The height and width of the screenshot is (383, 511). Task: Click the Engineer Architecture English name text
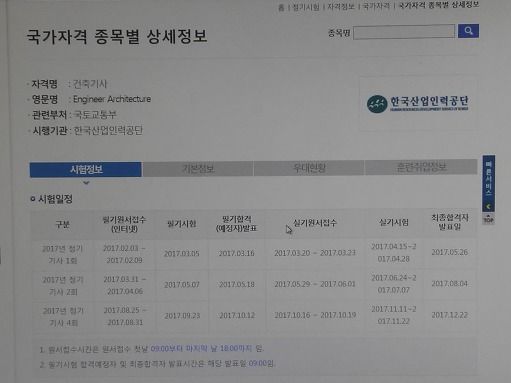pyautogui.click(x=112, y=99)
